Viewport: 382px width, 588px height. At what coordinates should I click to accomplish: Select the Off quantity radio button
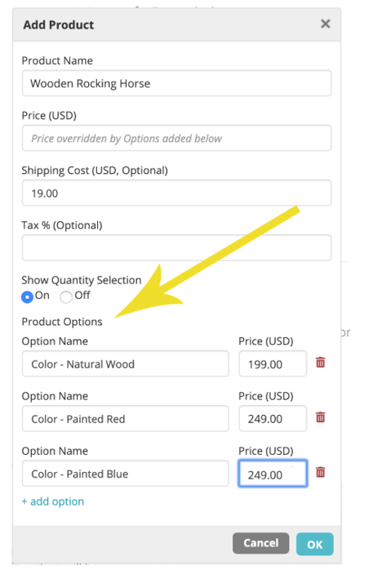point(66,296)
